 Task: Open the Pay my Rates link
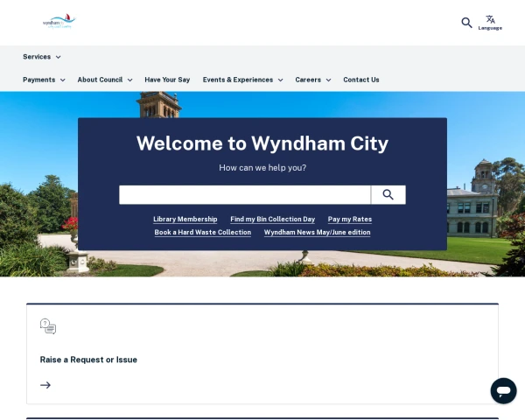349,220
